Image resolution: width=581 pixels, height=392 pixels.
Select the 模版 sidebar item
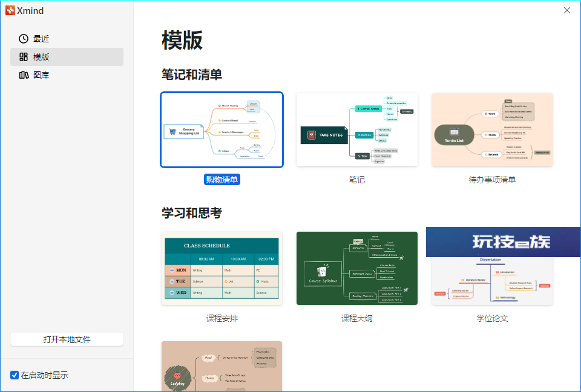(x=67, y=57)
